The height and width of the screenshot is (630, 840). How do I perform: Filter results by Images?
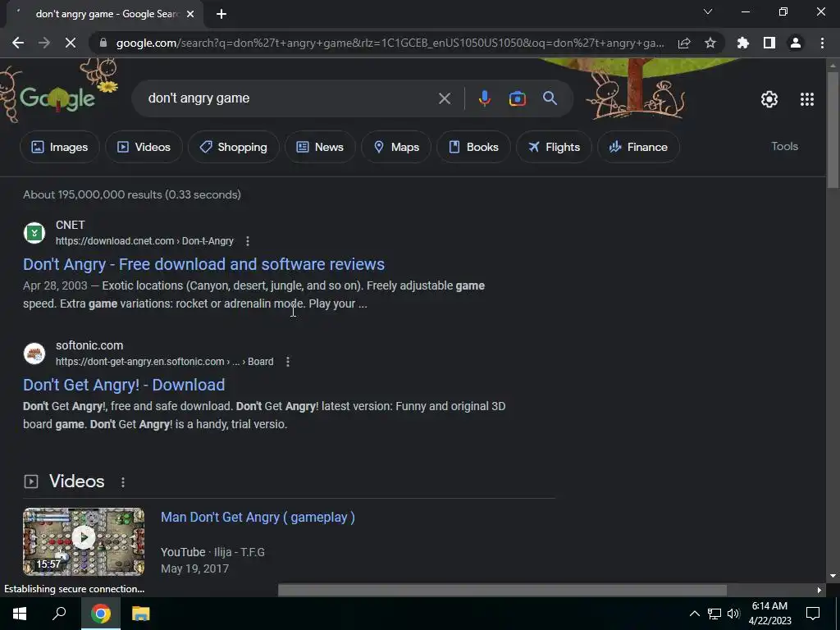[x=59, y=147]
